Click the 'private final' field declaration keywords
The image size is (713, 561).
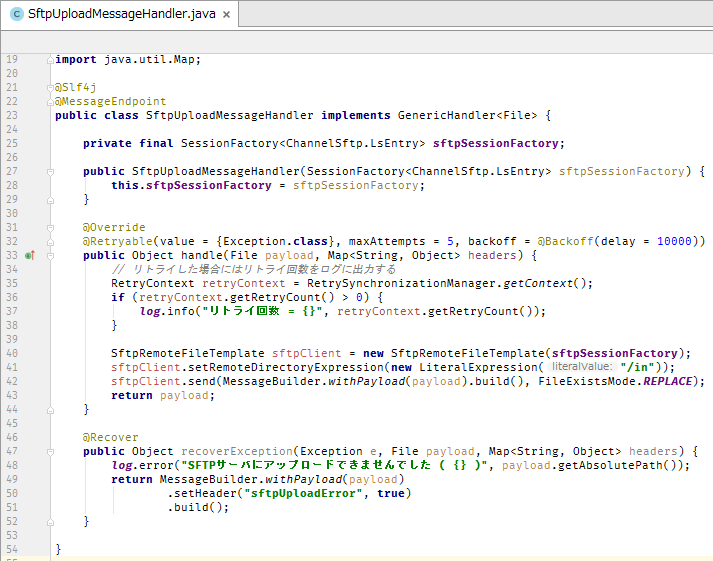point(128,143)
